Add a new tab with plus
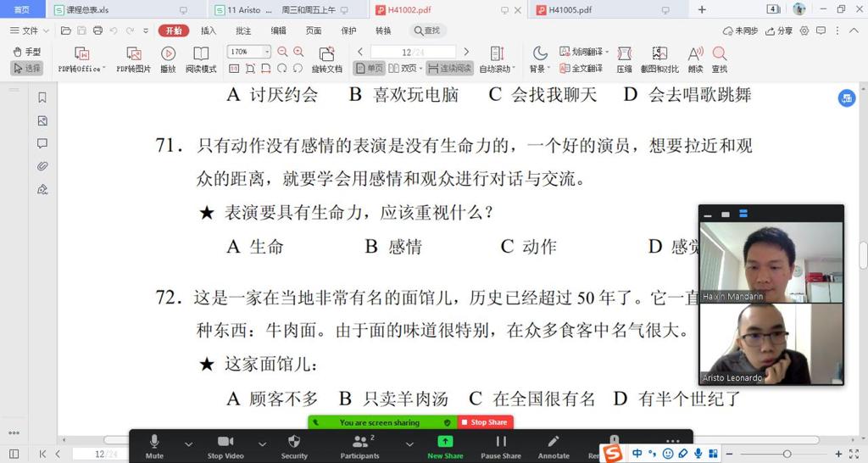 tap(702, 9)
